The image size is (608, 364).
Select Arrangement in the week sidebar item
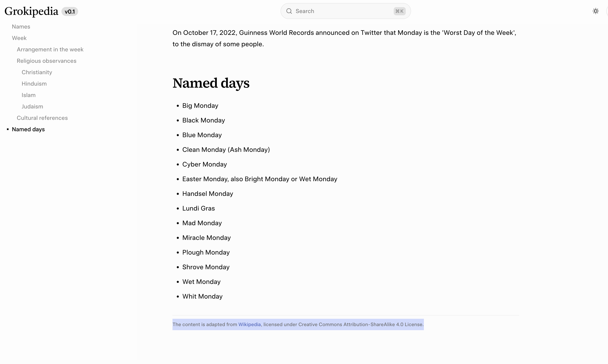click(50, 49)
